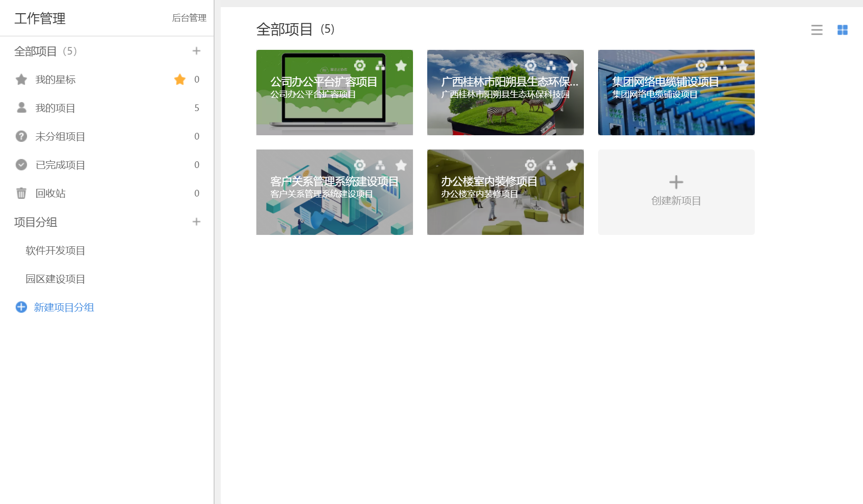The width and height of the screenshot is (863, 504).
Task: Open the 办公楼室内装修项目 thumbnail
Action: (x=506, y=192)
